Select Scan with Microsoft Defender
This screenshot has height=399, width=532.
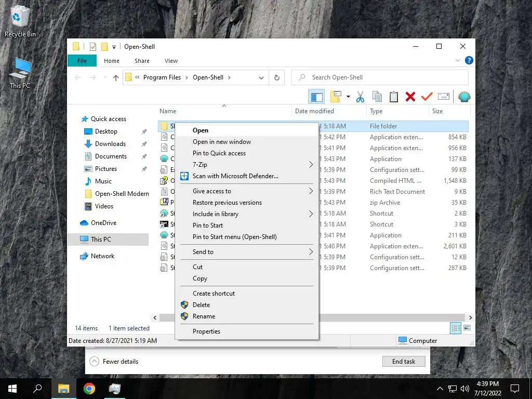[247, 176]
